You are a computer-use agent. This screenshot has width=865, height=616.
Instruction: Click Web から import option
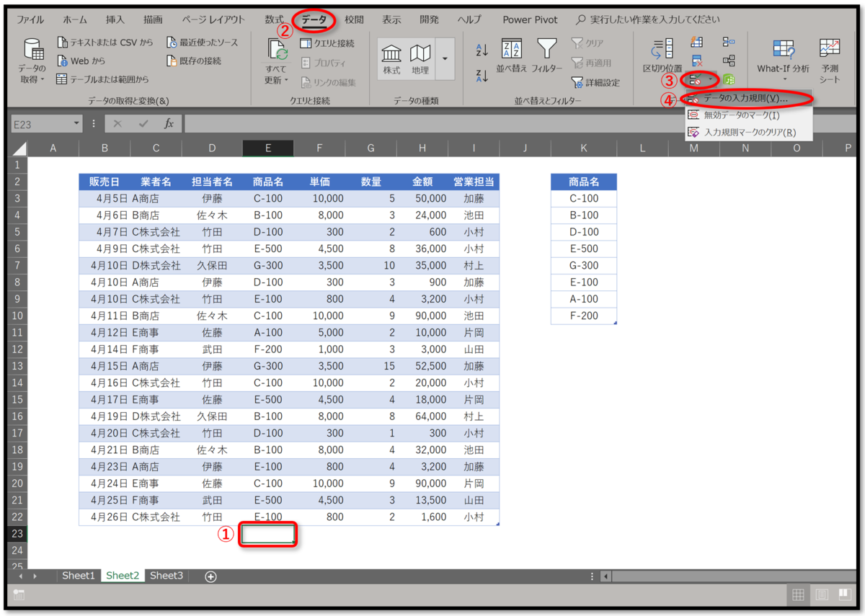coord(81,61)
